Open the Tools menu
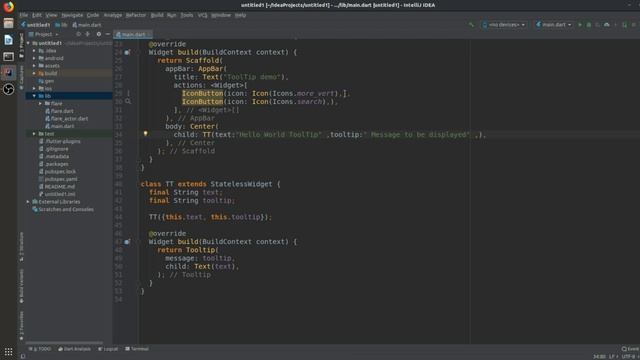The height and width of the screenshot is (360, 640). (187, 15)
